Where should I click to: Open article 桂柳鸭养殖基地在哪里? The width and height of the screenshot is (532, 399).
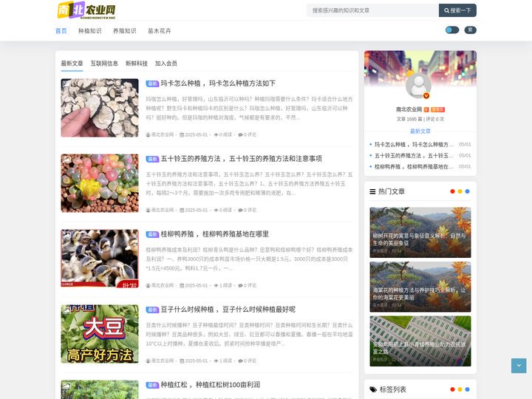[215, 234]
